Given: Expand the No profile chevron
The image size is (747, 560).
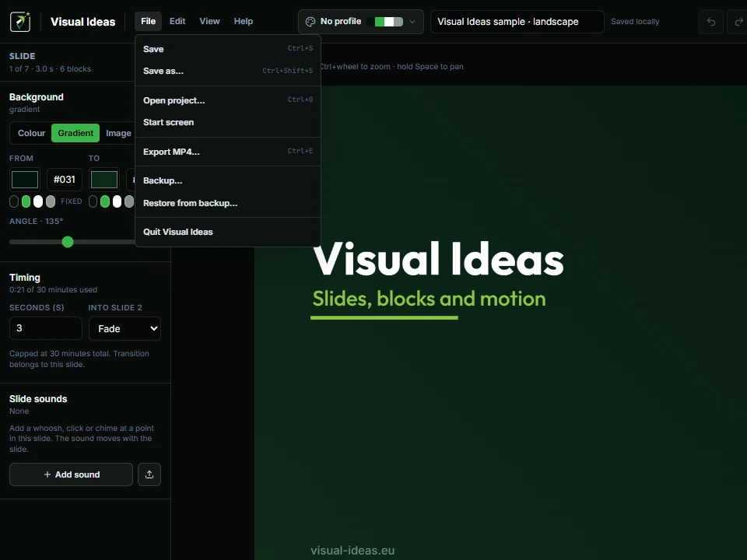Looking at the screenshot, I should point(412,22).
